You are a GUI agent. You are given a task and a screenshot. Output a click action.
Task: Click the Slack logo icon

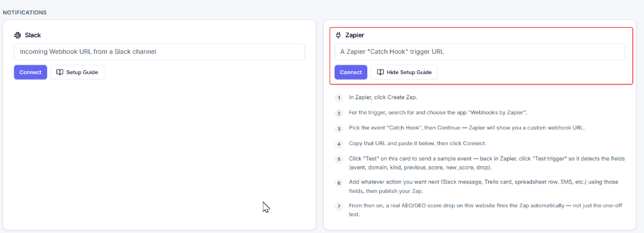tap(17, 35)
